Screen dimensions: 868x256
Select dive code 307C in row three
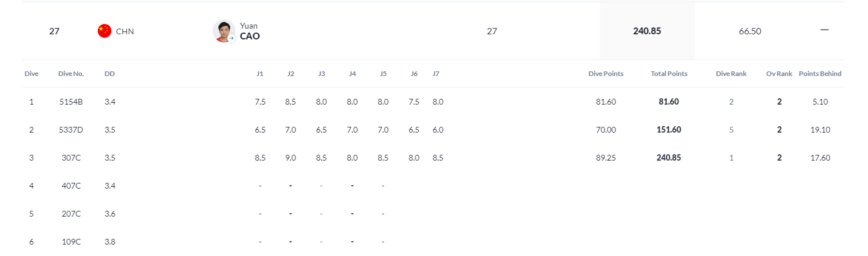click(71, 158)
